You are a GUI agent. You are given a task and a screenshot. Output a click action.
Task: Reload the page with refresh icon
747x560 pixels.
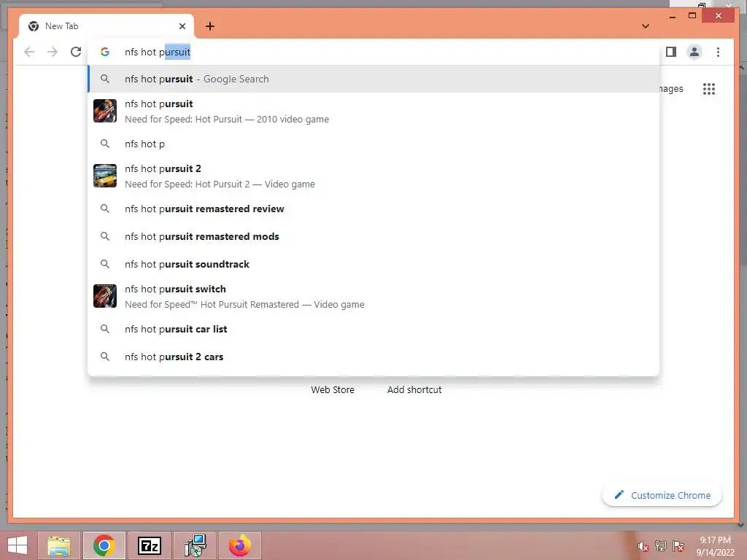76,52
